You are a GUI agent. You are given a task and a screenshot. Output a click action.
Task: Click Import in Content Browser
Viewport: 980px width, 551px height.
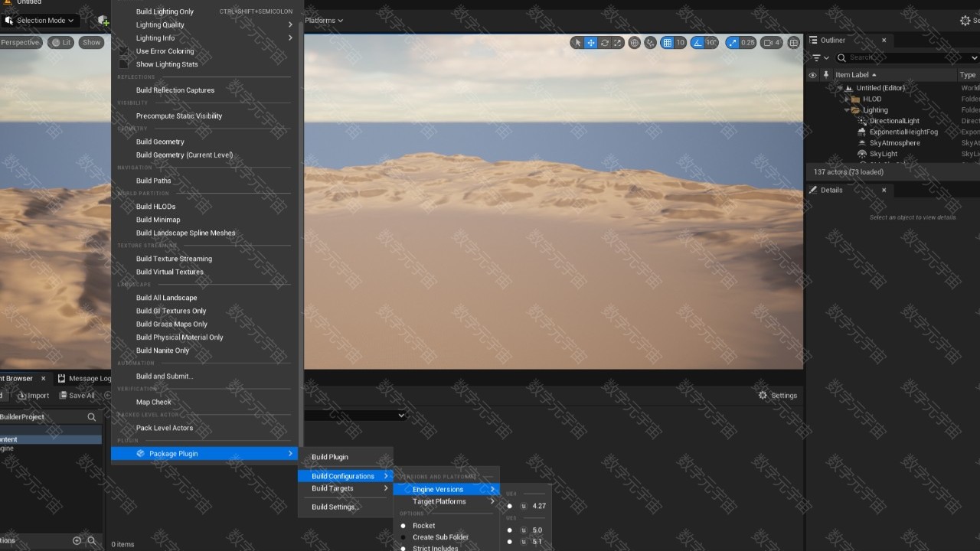[x=33, y=396]
